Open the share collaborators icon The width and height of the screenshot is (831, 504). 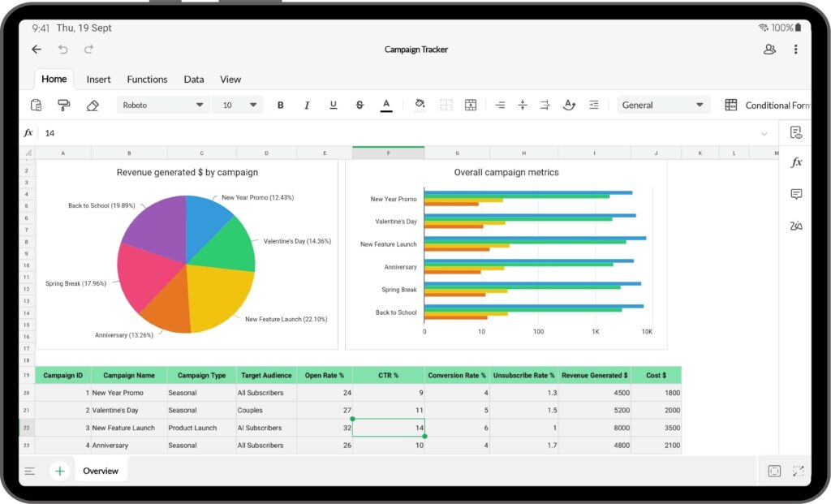tap(769, 50)
